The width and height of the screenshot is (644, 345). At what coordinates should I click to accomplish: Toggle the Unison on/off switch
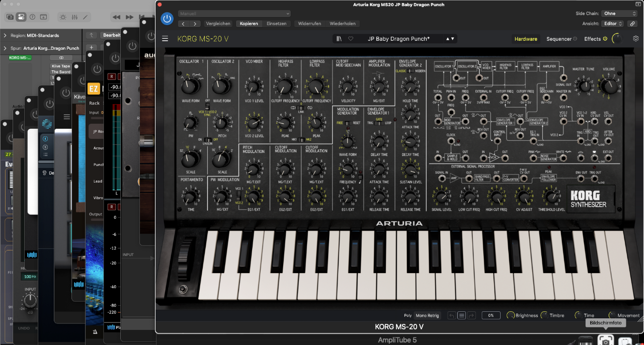[x=207, y=139]
